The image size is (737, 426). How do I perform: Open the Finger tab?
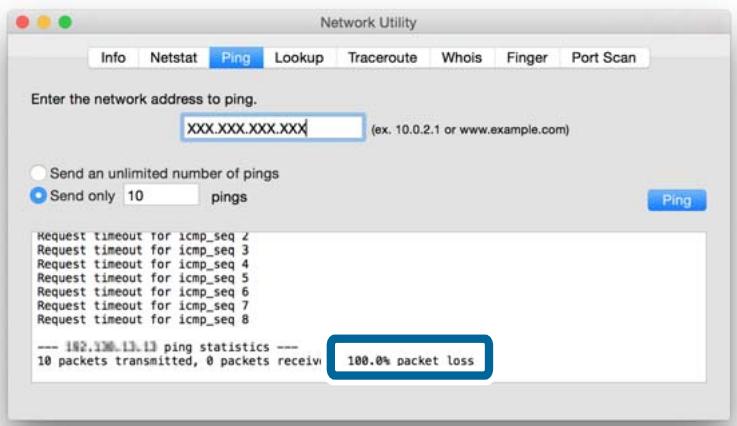[x=527, y=58]
